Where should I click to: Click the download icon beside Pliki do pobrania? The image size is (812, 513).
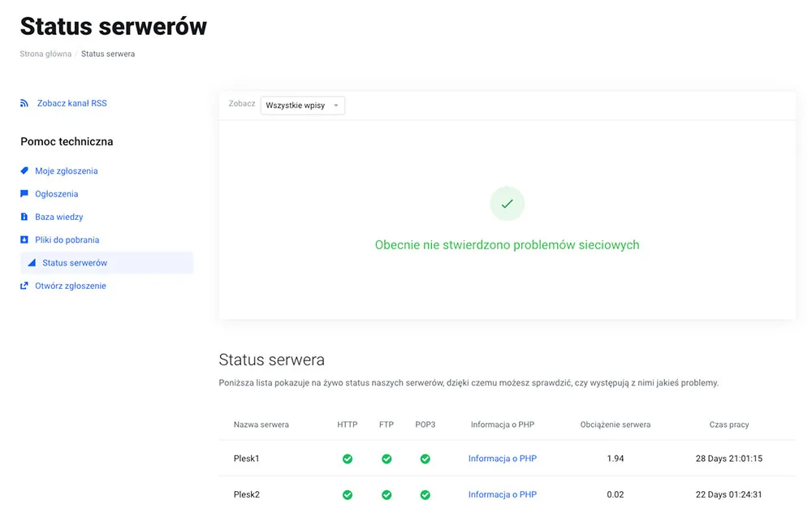tap(24, 239)
